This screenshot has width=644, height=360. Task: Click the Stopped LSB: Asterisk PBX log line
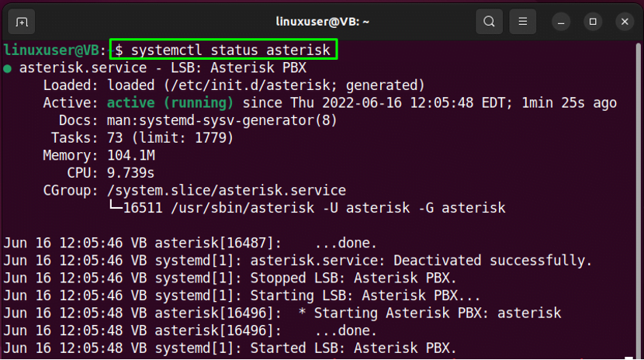230,279
